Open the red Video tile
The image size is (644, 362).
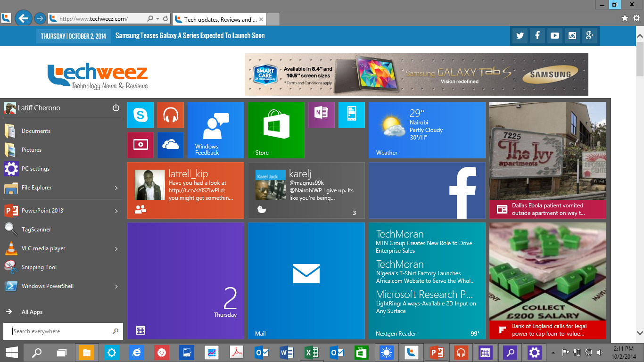[140, 145]
